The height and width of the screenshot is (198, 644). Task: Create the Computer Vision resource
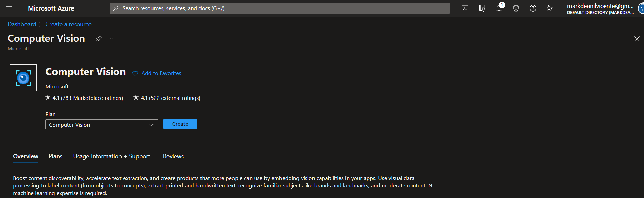(x=180, y=124)
